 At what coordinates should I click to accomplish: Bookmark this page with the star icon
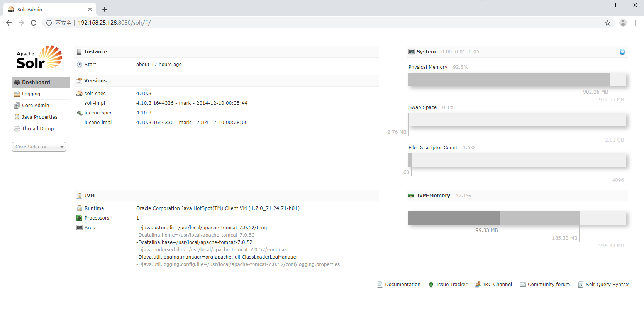click(608, 23)
